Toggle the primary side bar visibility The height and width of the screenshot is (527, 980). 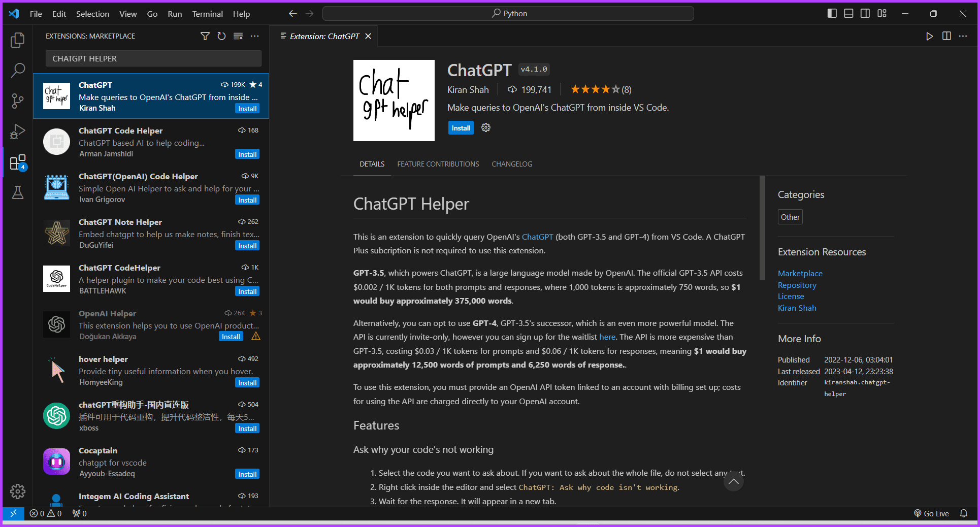pyautogui.click(x=831, y=13)
